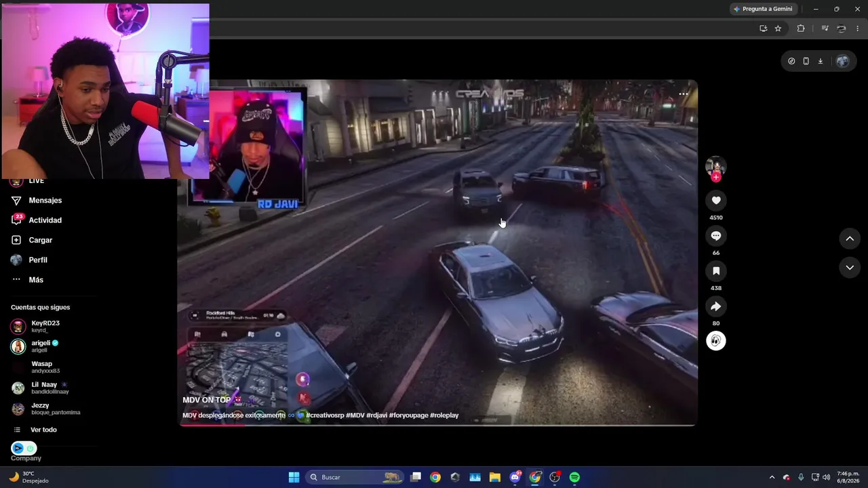The width and height of the screenshot is (868, 488).
Task: Click the install app icon in address bar
Action: click(763, 28)
